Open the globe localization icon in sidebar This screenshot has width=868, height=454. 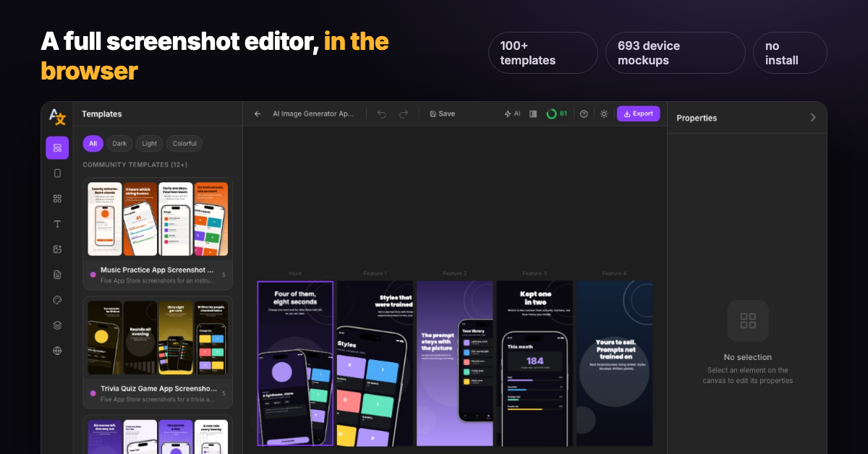57,351
